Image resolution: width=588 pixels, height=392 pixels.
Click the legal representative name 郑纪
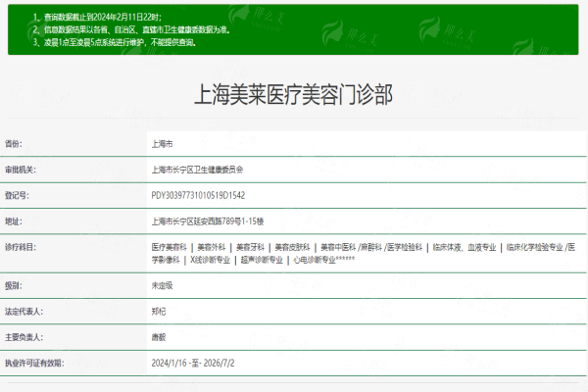tap(159, 312)
